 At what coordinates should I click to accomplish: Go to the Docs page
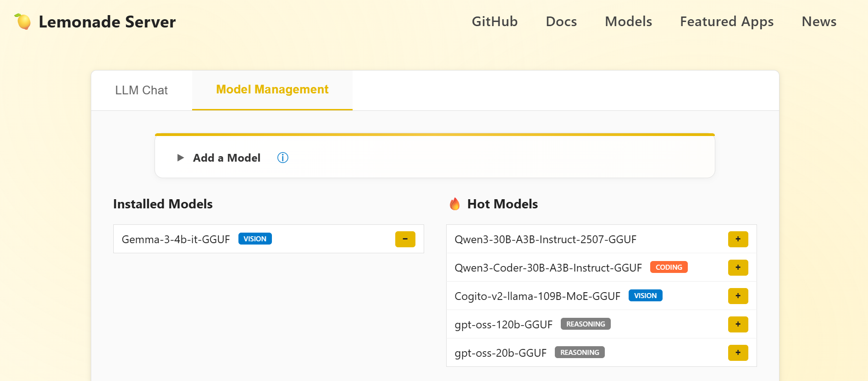561,22
